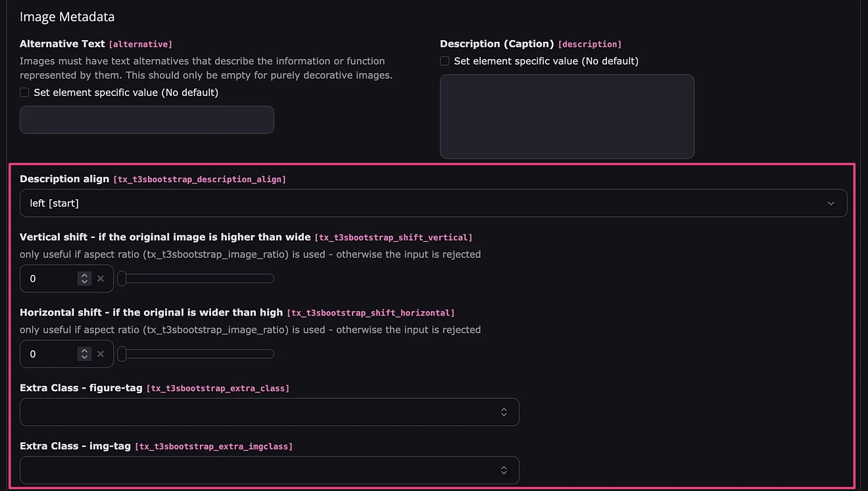This screenshot has width=868, height=491.
Task: Clear the vertical shift value with X
Action: 101,279
